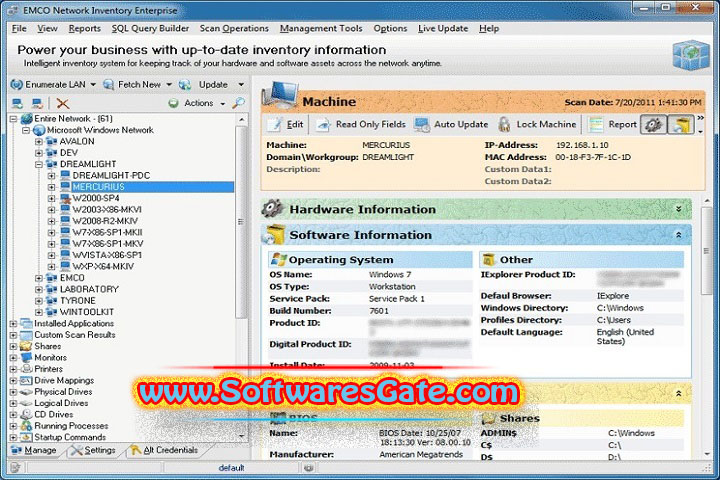Click the Report sheet icon

pos(596,124)
